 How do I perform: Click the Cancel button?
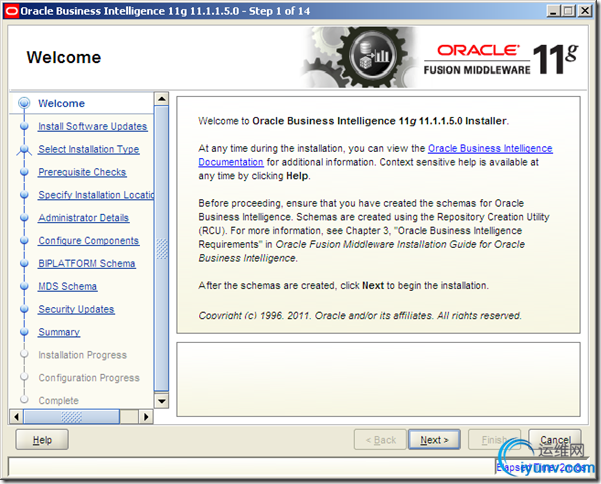click(555, 440)
